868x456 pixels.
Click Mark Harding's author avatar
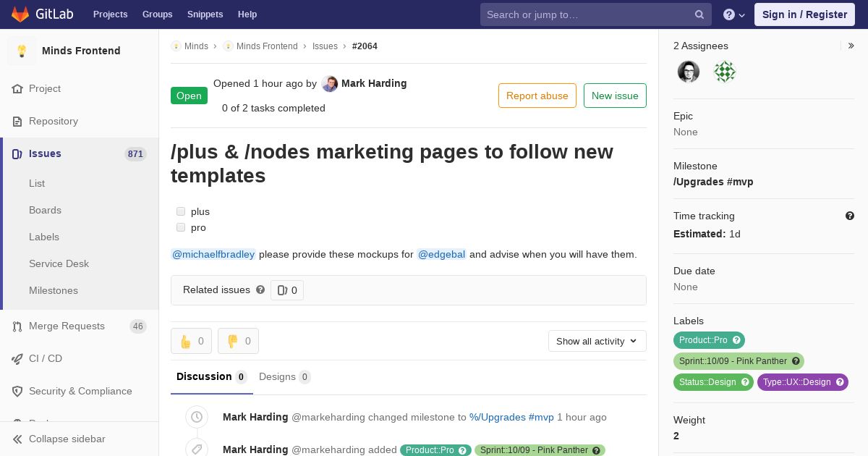[330, 84]
